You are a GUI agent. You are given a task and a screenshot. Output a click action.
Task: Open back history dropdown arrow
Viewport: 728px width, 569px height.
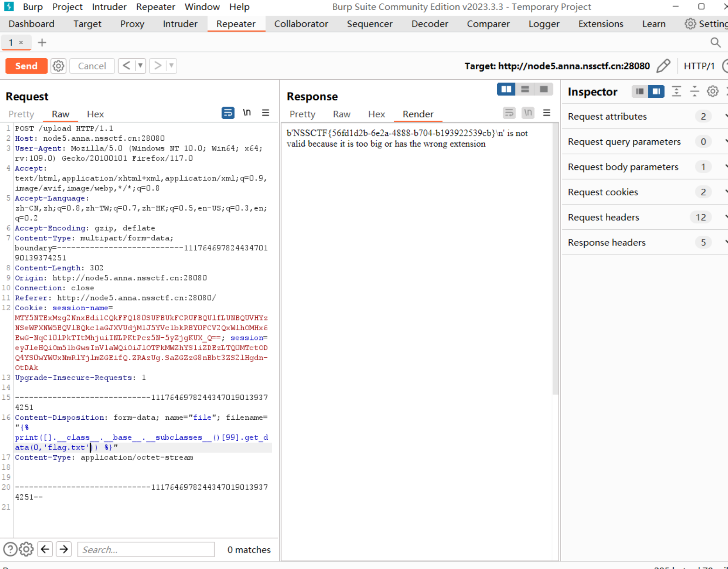click(140, 66)
